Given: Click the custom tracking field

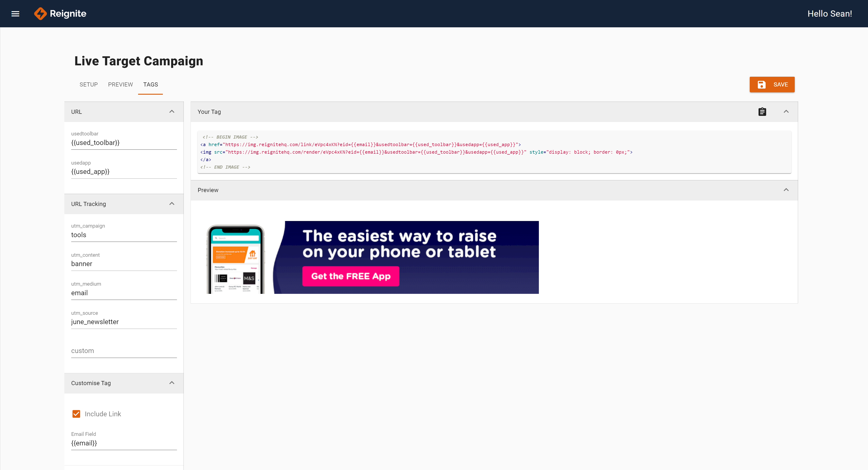Looking at the screenshot, I should (x=124, y=351).
